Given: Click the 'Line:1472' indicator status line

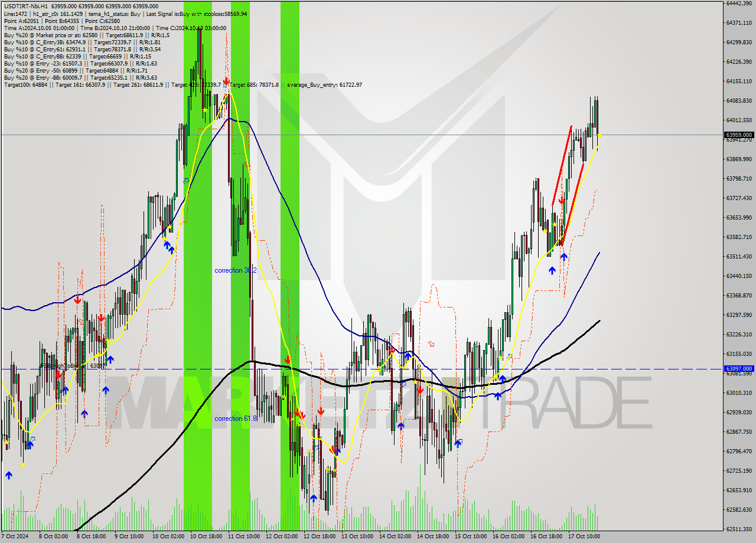Looking at the screenshot, I should point(126,14).
